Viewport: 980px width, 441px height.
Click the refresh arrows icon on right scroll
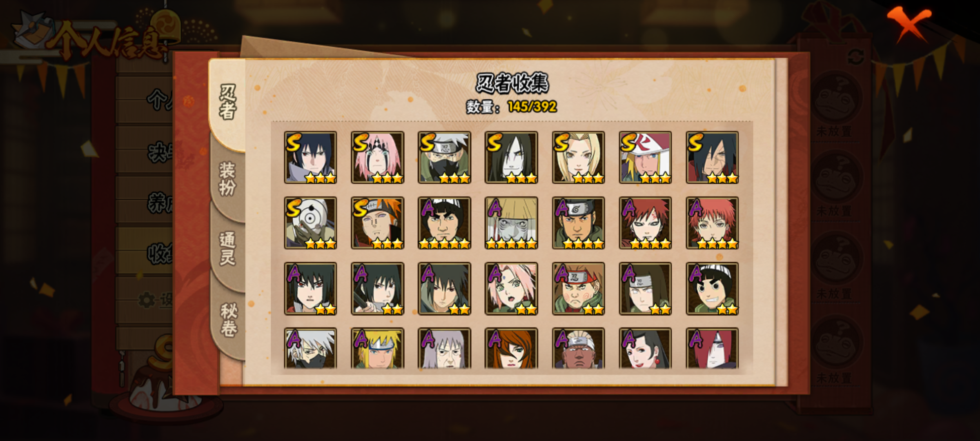[x=856, y=57]
